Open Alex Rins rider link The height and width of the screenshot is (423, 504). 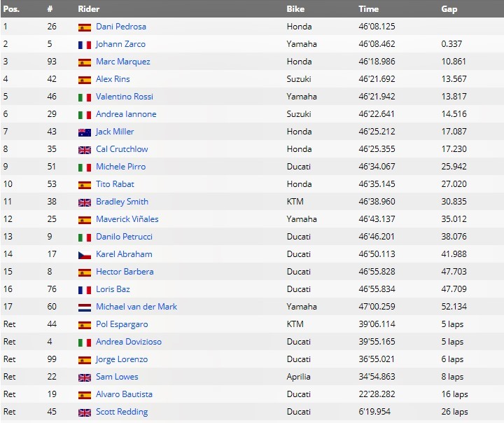(x=113, y=79)
